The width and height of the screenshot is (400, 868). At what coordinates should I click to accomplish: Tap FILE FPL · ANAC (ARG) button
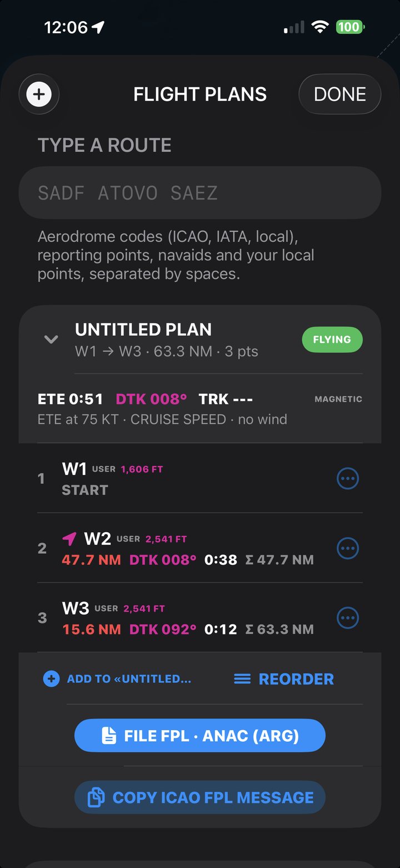(x=200, y=736)
